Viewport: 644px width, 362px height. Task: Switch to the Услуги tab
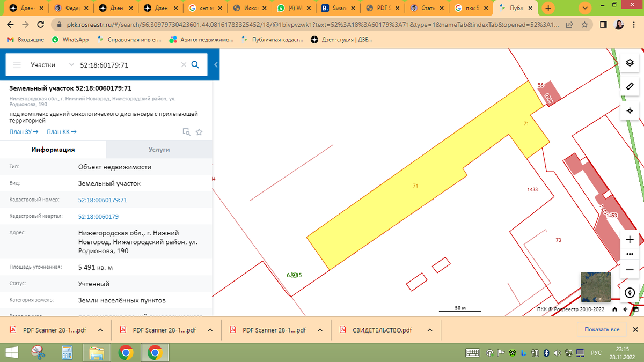tap(159, 150)
